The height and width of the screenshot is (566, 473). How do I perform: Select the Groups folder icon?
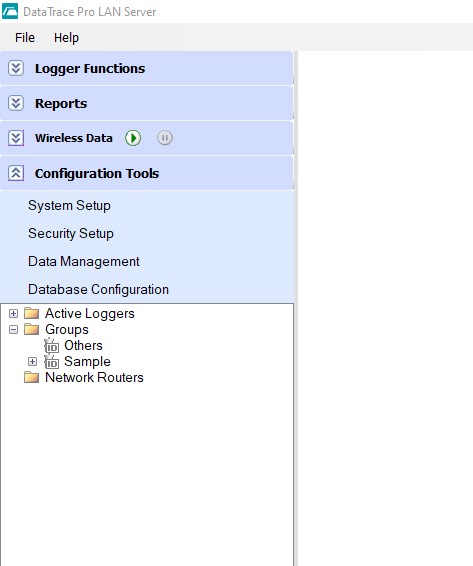pos(31,329)
